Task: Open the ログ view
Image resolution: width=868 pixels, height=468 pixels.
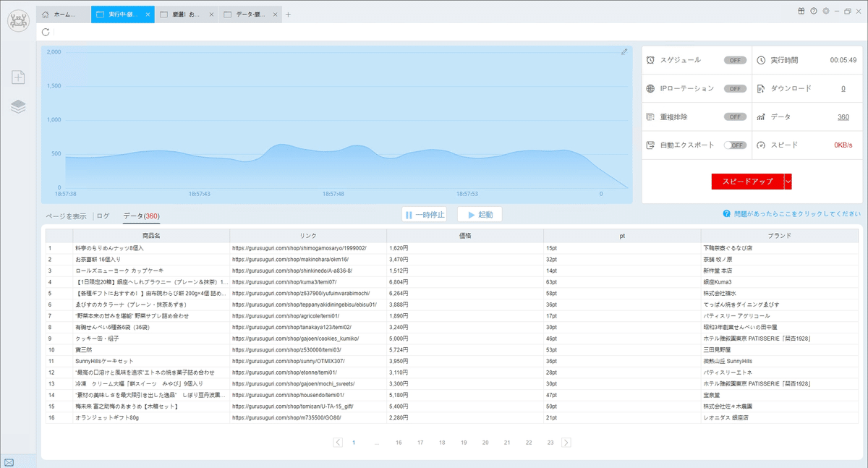Action: pos(103,216)
